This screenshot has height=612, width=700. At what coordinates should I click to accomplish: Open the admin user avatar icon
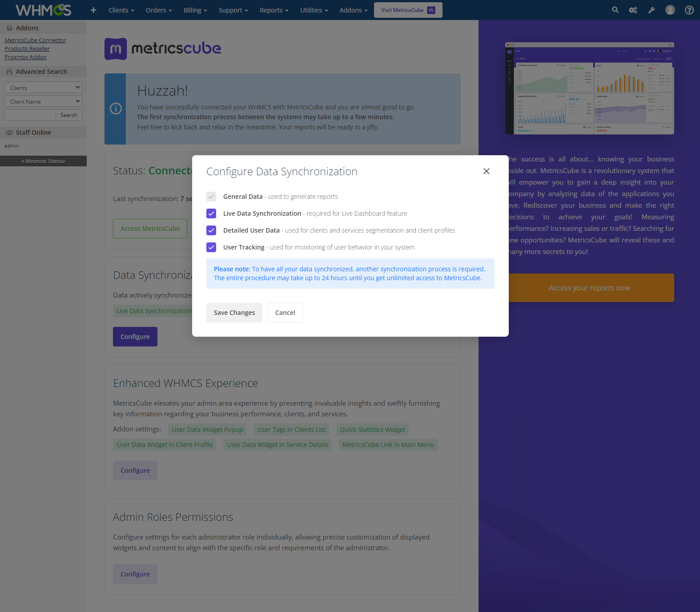pyautogui.click(x=670, y=10)
